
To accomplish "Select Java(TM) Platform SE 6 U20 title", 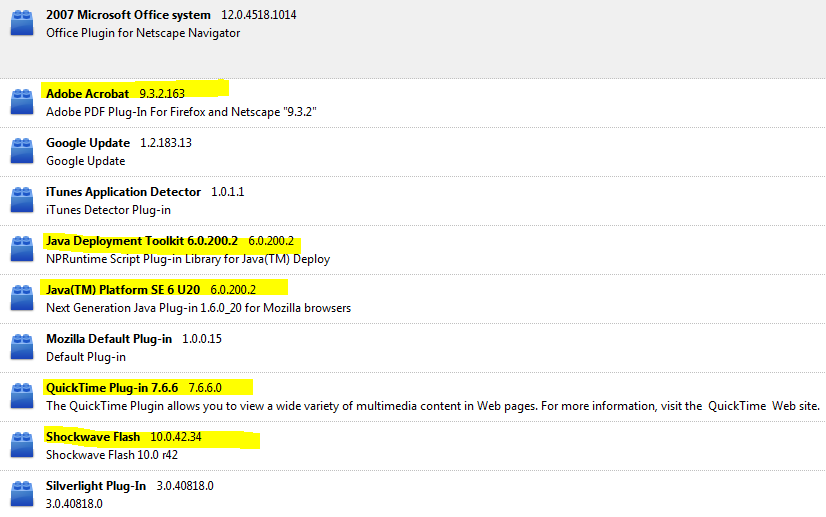I will click(123, 290).
